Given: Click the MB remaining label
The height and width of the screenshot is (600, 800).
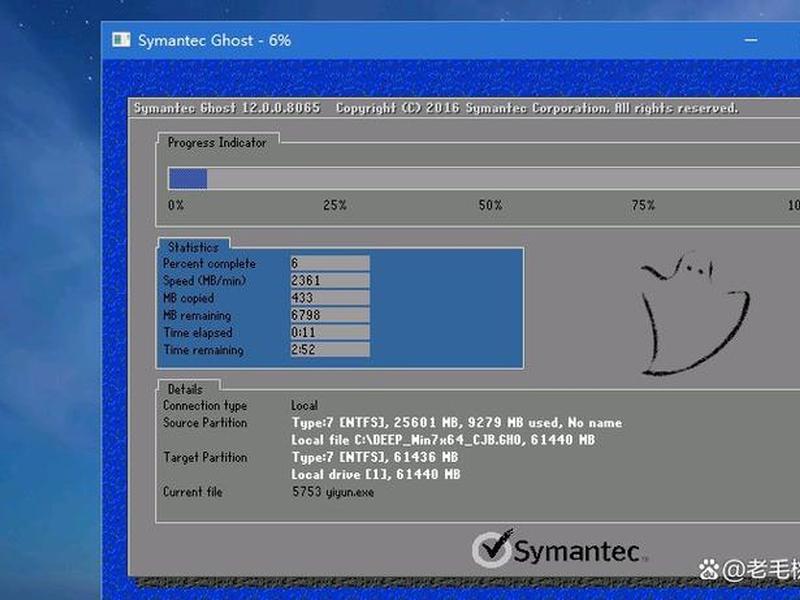Looking at the screenshot, I should tap(197, 315).
